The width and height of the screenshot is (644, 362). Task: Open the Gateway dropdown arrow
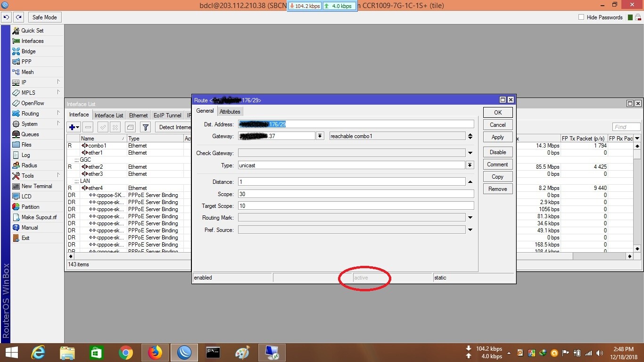pyautogui.click(x=320, y=136)
